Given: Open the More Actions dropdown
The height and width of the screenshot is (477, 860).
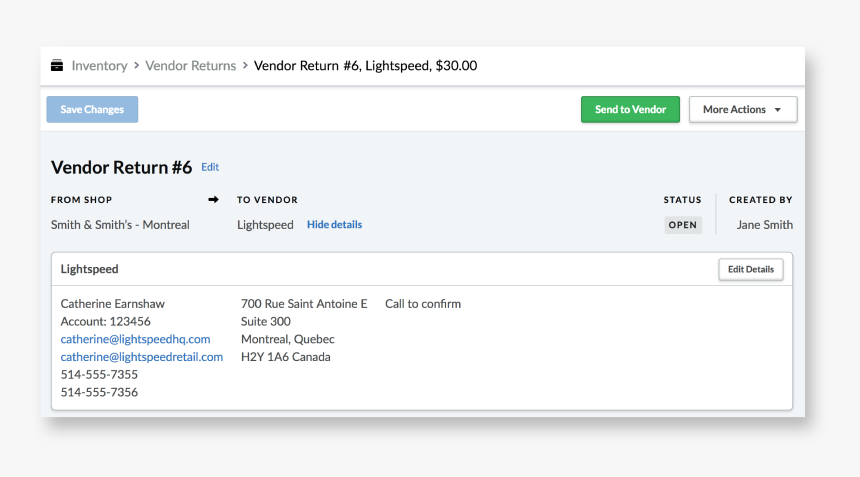Looking at the screenshot, I should [742, 110].
